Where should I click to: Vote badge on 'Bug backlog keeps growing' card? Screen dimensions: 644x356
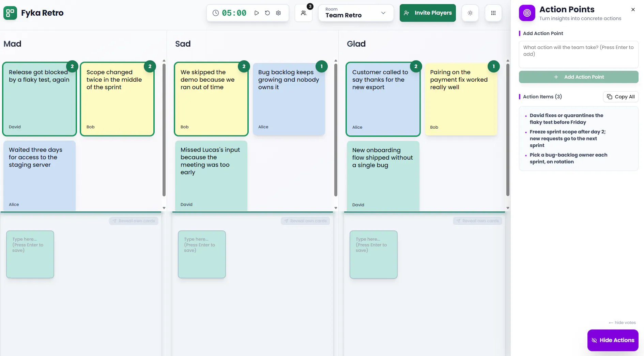322,66
